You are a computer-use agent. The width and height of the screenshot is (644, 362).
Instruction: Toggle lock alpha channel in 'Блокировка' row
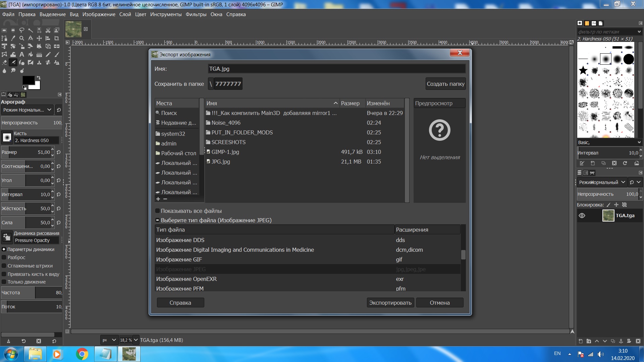(624, 205)
